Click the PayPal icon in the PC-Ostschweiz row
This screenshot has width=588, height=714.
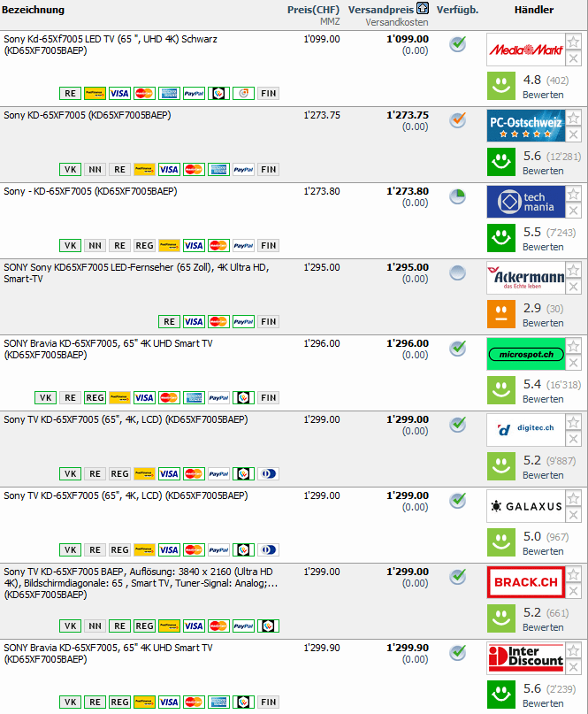(243, 170)
